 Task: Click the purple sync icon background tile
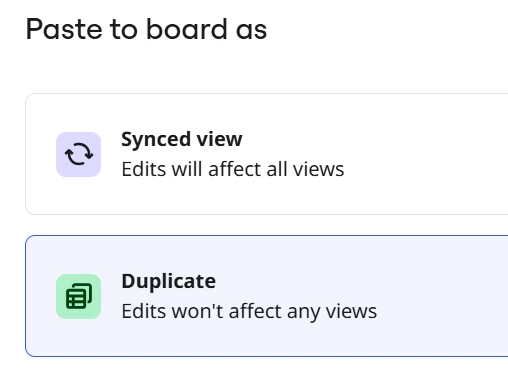pos(79,154)
